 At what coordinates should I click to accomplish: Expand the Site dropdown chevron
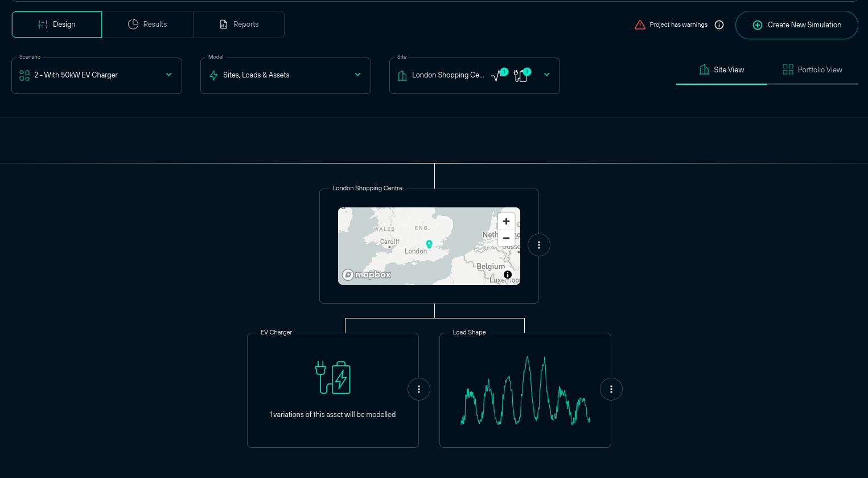[x=546, y=75]
